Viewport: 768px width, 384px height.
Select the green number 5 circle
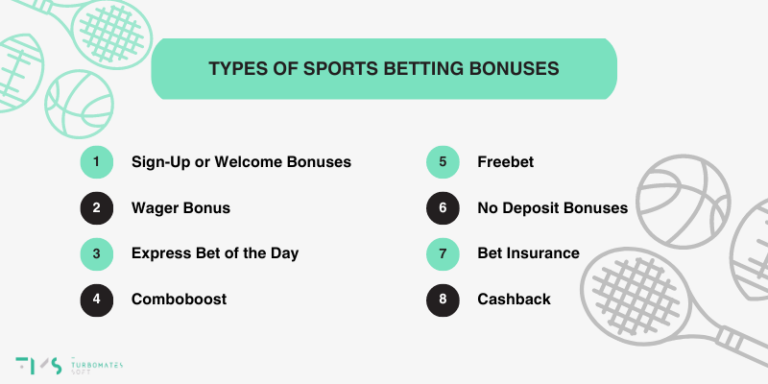pos(443,162)
